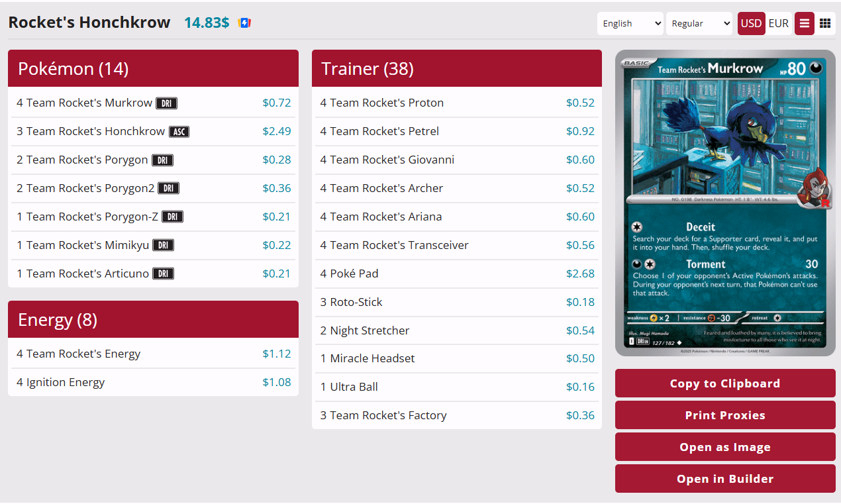Click Open as Image button
841x504 pixels.
pos(725,447)
